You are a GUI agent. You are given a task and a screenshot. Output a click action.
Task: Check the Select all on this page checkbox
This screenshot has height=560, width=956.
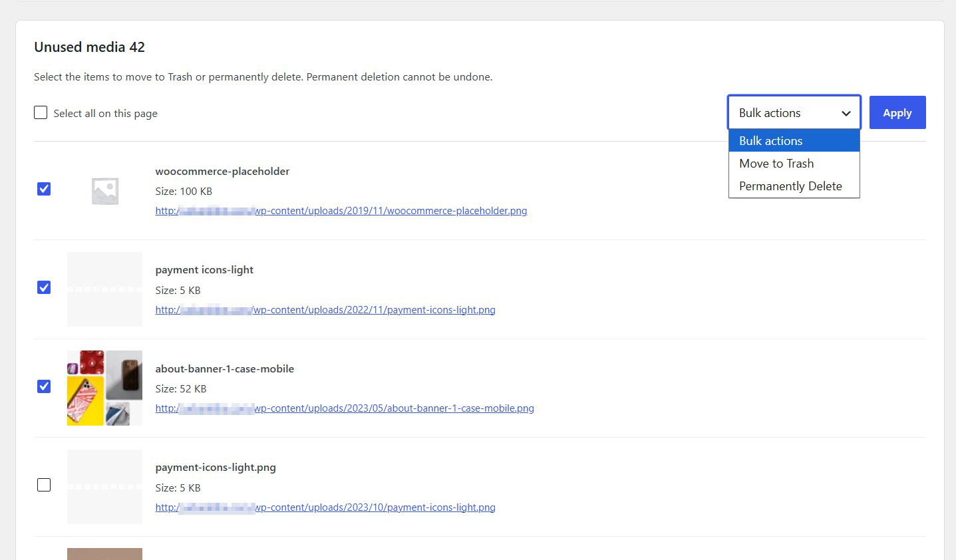(41, 112)
